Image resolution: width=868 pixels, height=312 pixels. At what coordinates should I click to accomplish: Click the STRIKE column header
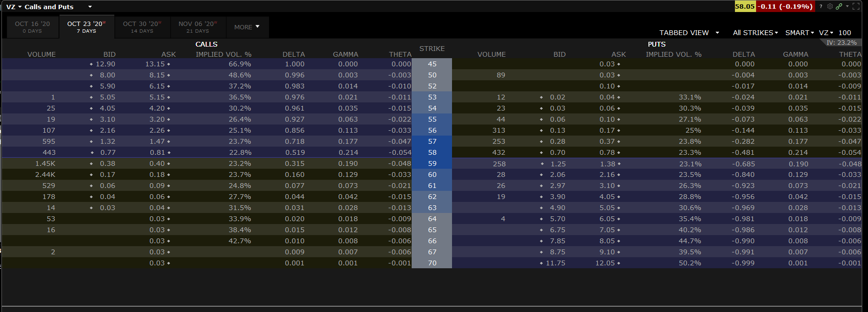coord(432,49)
